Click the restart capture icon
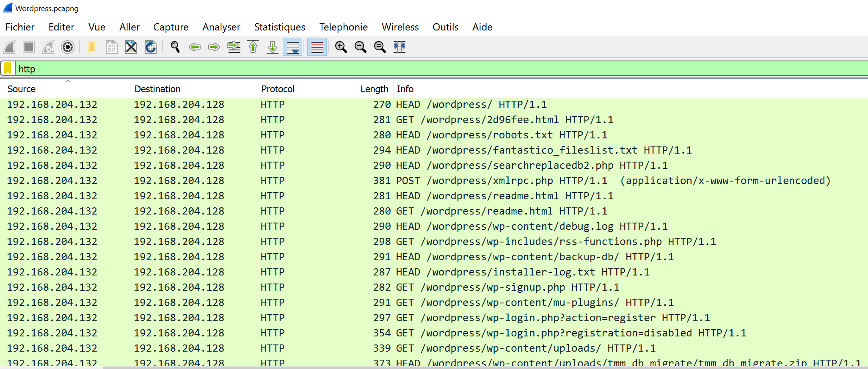Image resolution: width=868 pixels, height=369 pixels. [x=48, y=47]
